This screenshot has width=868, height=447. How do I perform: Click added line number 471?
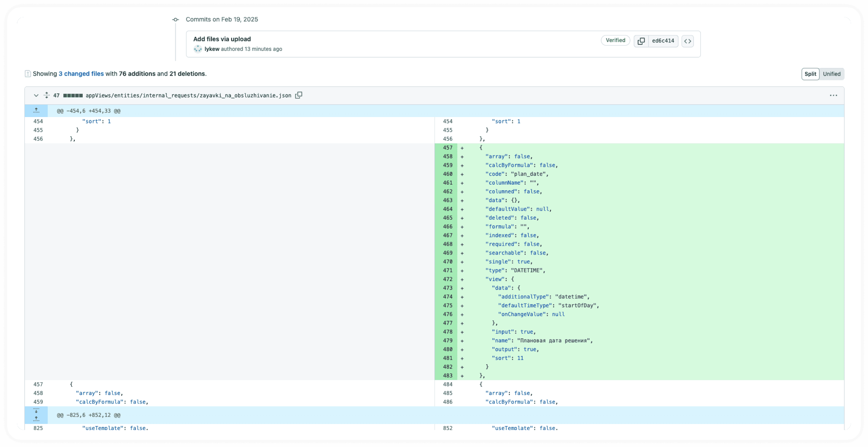[447, 271]
